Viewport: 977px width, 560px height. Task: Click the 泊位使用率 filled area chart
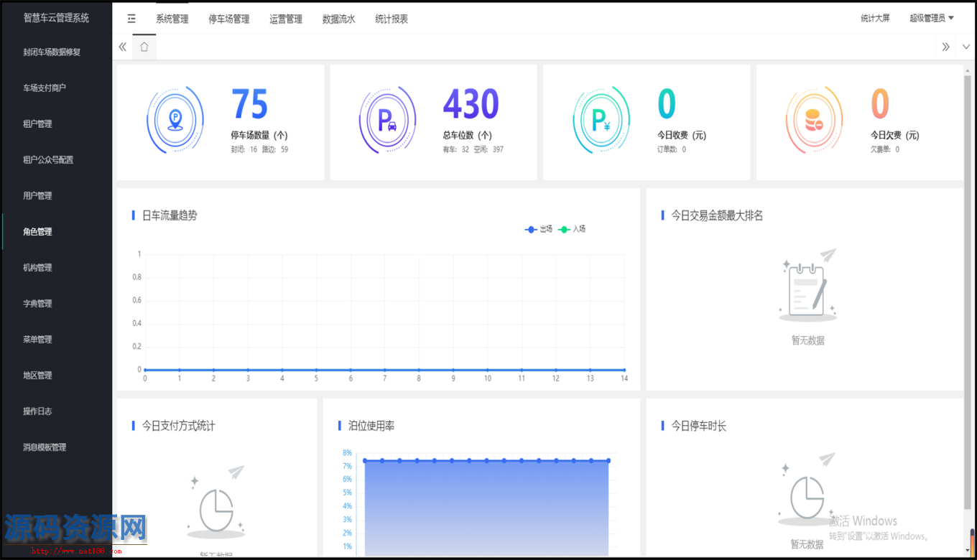point(486,508)
